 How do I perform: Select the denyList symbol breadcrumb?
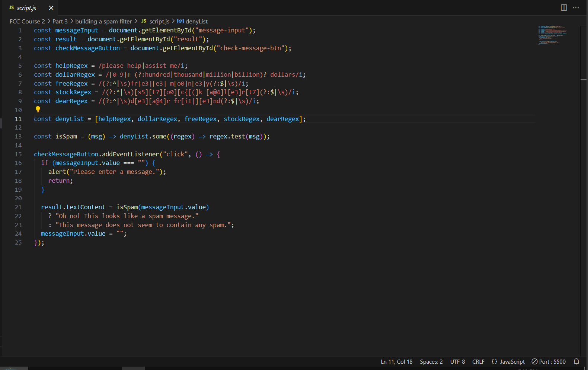pyautogui.click(x=196, y=22)
